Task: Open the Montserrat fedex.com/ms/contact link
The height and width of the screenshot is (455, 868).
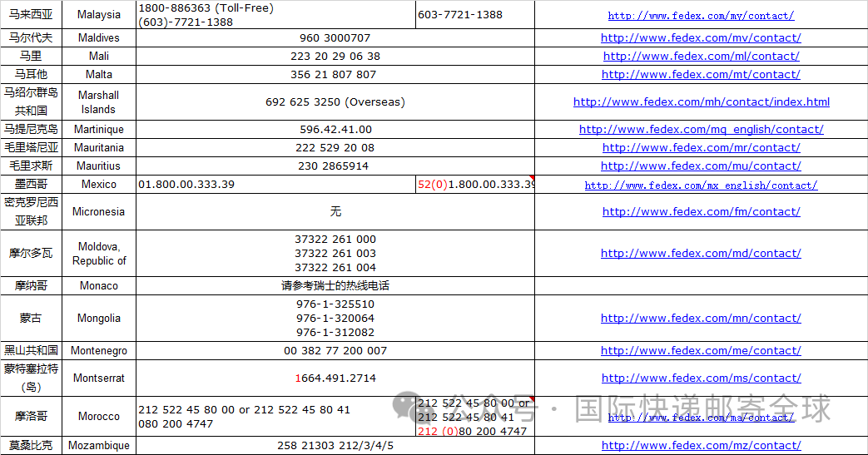Action: pyautogui.click(x=701, y=378)
